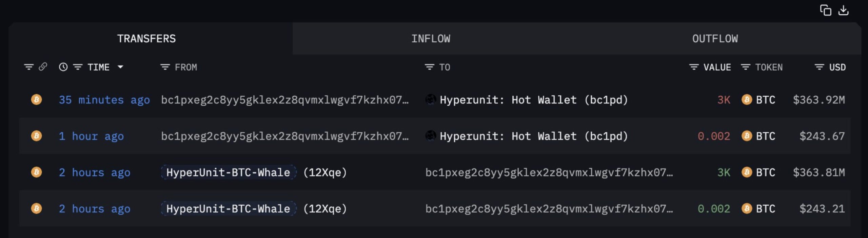
Task: Click HyperUnit-BTC-Whale label in third row
Action: [228, 172]
